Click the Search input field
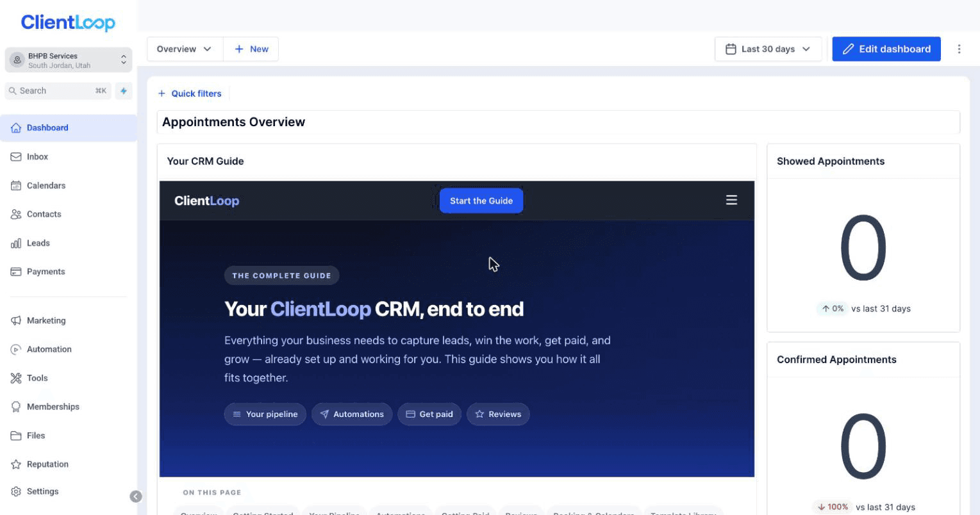This screenshot has height=515, width=980. click(x=58, y=91)
